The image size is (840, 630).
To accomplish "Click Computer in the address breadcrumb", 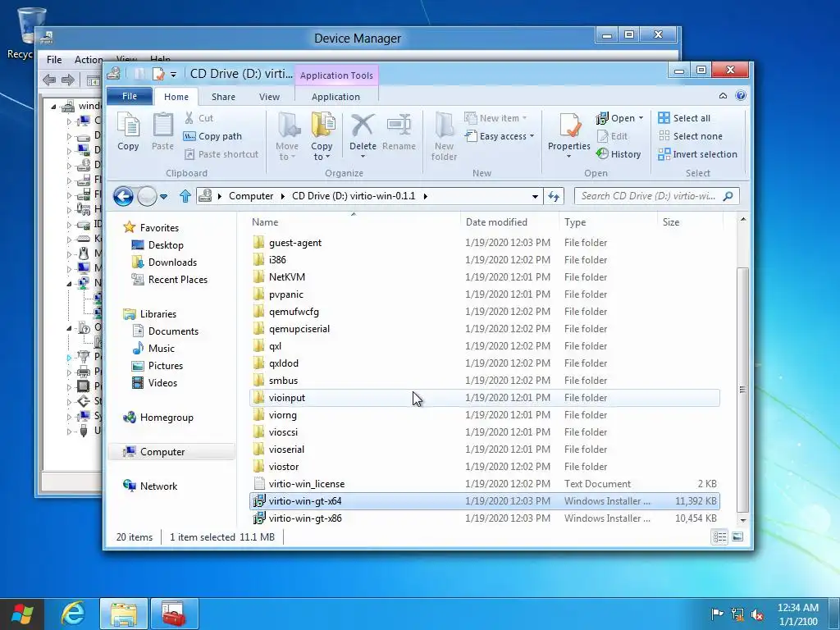I will tap(251, 196).
